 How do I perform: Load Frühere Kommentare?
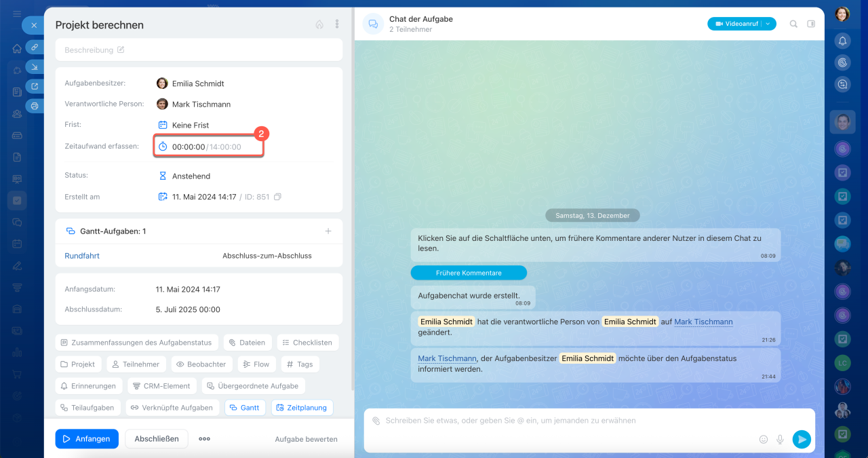click(x=469, y=273)
